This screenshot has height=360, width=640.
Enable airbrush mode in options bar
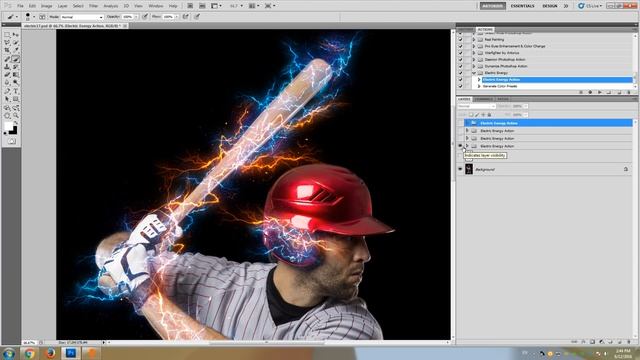pos(186,17)
